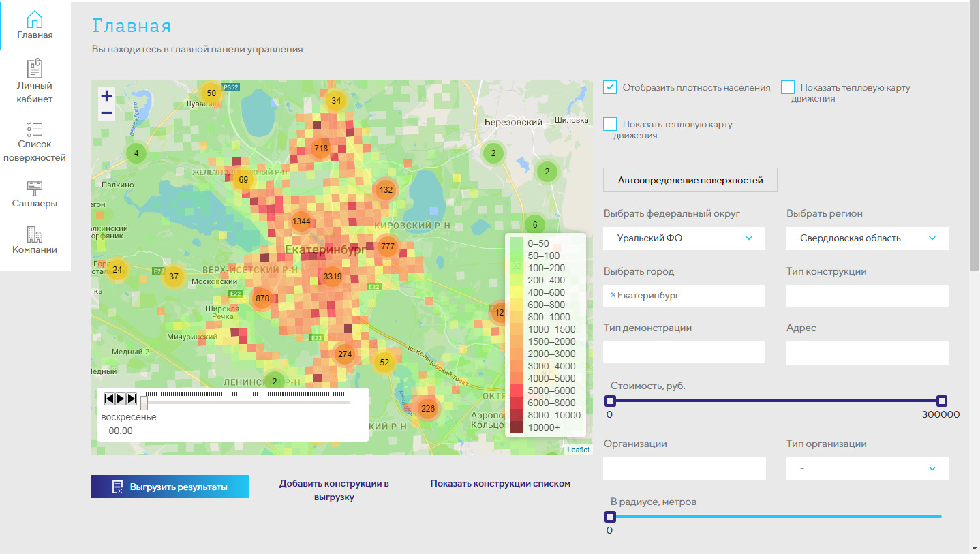Expand the Выбрать федеральный округ dropdown
Screen dimensions: 980x554
click(x=684, y=238)
